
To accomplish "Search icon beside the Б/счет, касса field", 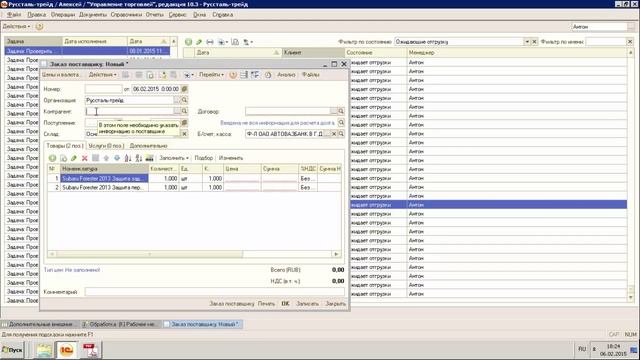I will click(x=341, y=134).
